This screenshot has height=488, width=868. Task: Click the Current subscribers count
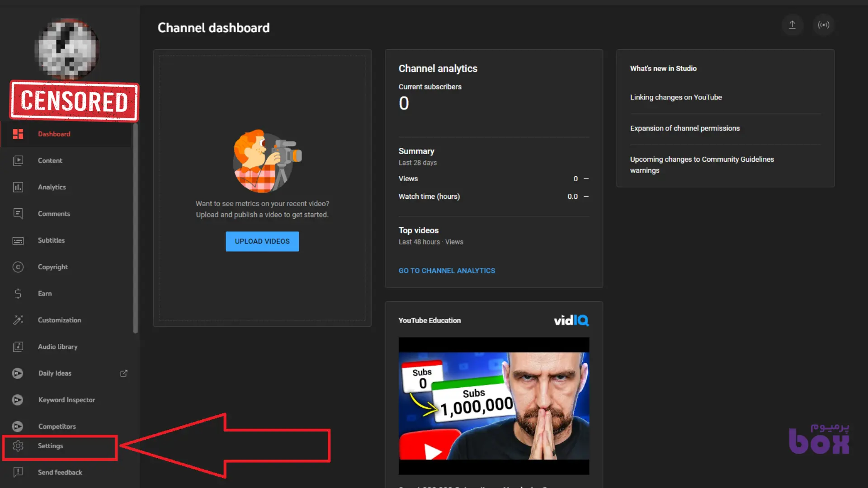[404, 103]
